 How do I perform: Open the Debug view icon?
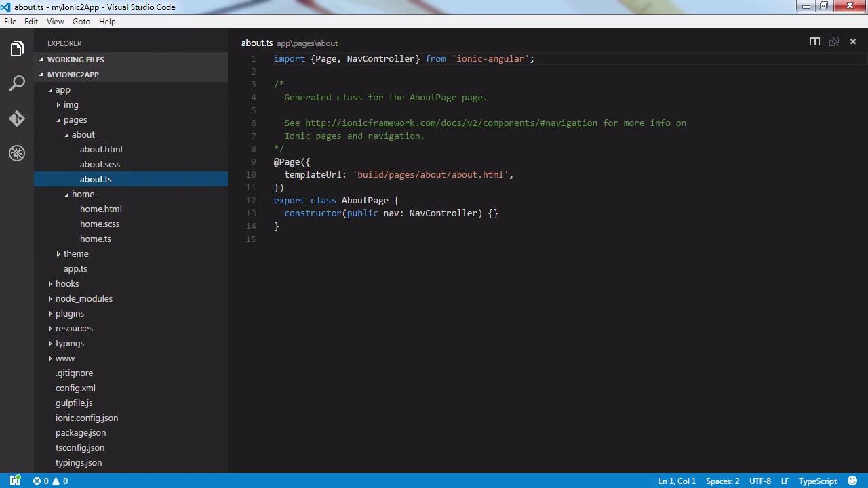tap(17, 153)
